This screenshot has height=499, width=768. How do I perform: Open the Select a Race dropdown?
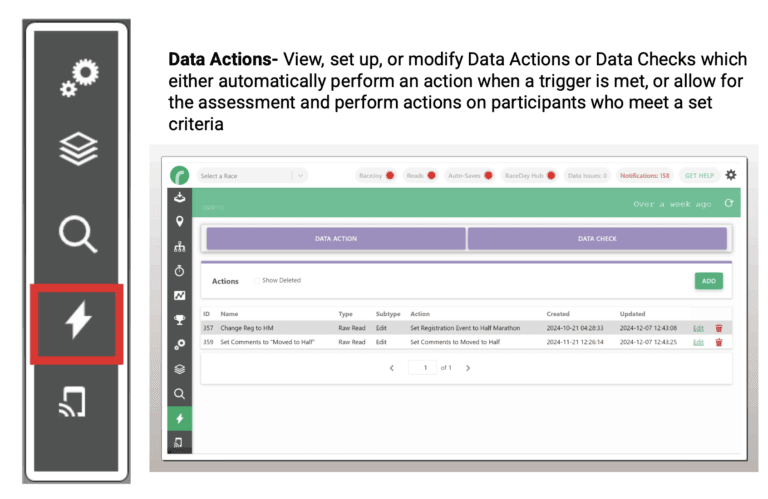click(x=252, y=176)
